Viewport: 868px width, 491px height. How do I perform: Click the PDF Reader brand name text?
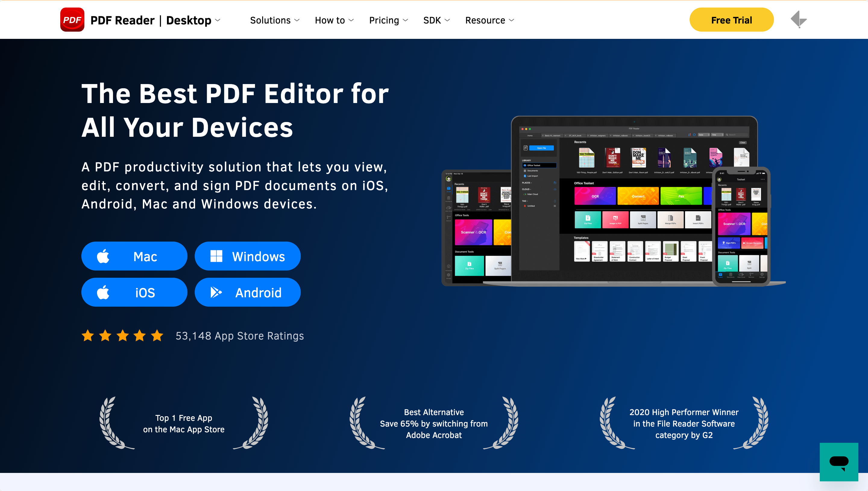point(122,20)
